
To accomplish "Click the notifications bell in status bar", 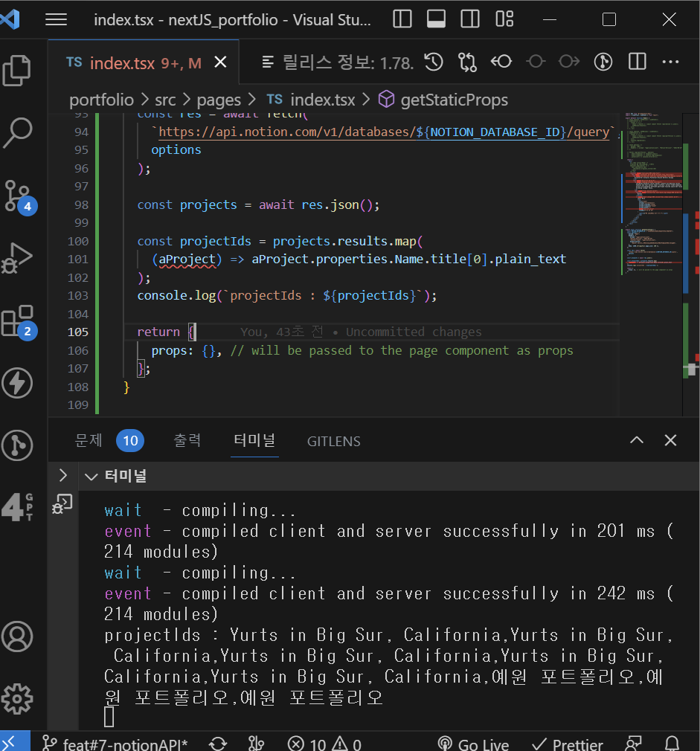I will pos(672,744).
